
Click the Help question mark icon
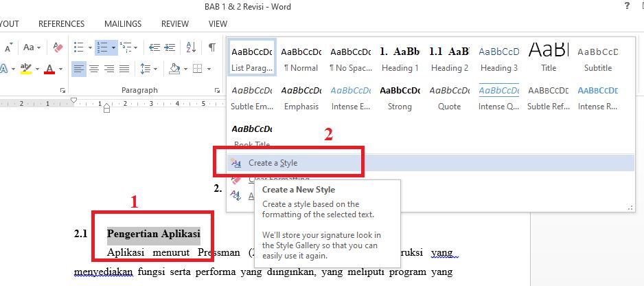(627, 5)
